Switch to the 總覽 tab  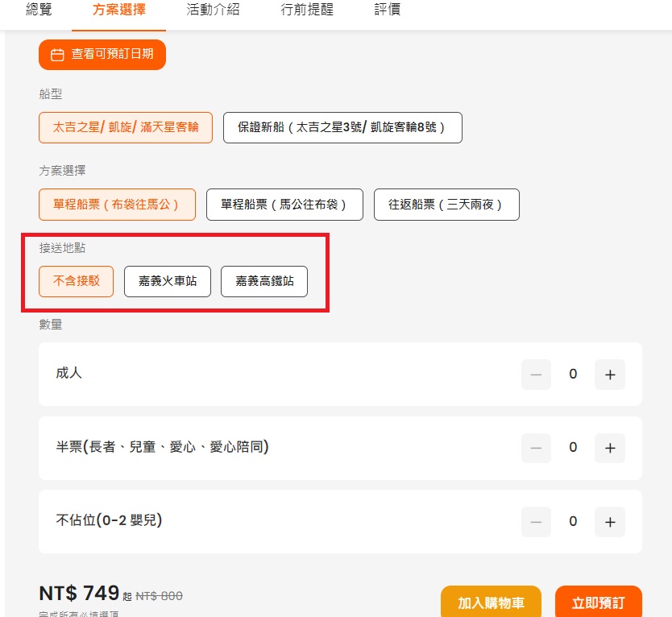[x=39, y=10]
